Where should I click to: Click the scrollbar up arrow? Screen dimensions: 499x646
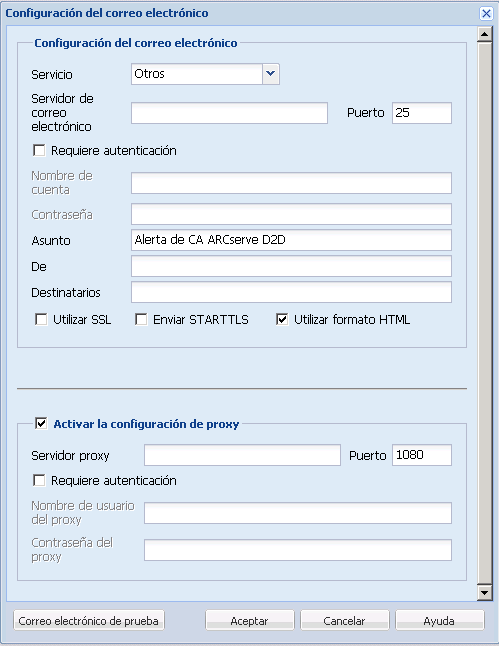tap(485, 35)
